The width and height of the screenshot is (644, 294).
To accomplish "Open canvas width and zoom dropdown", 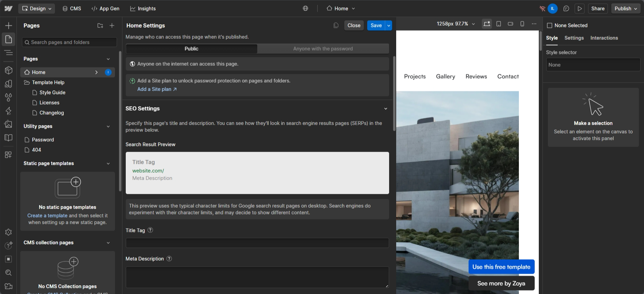I will coord(456,24).
